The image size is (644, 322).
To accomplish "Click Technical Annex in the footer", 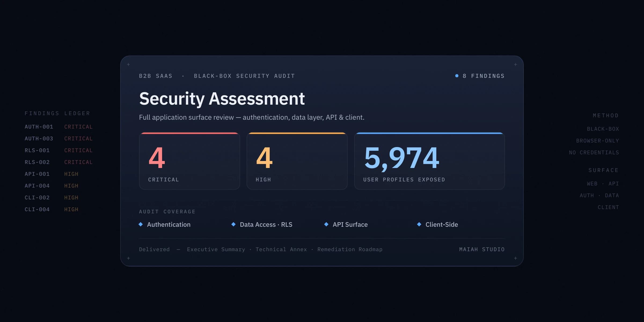I will point(281,249).
